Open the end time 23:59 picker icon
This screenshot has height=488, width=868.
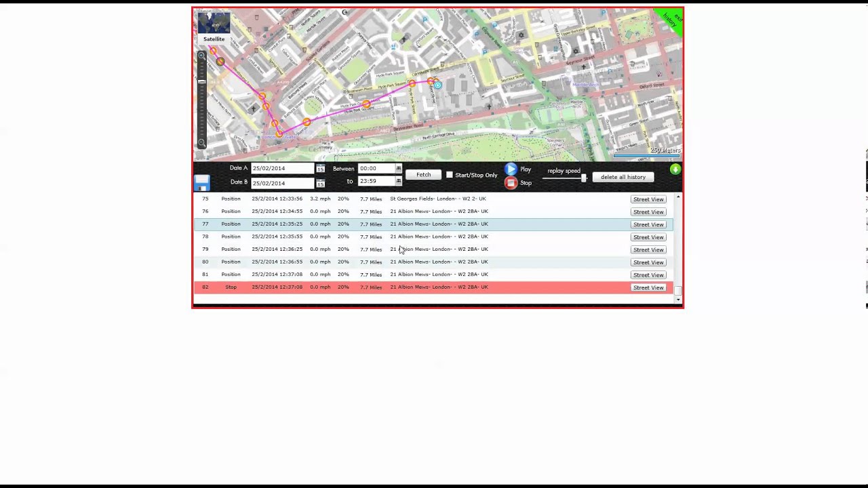[x=398, y=181]
